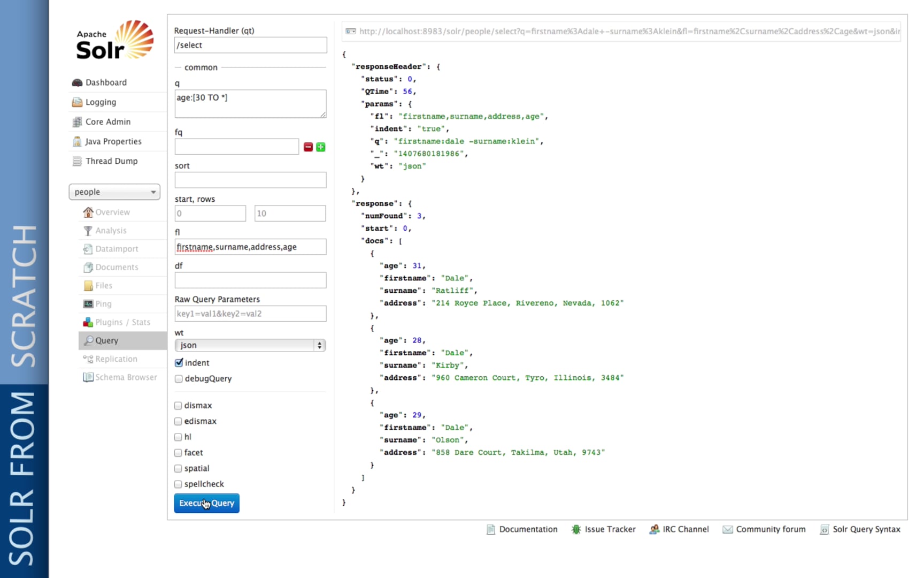Click into the q query text area

coord(250,104)
